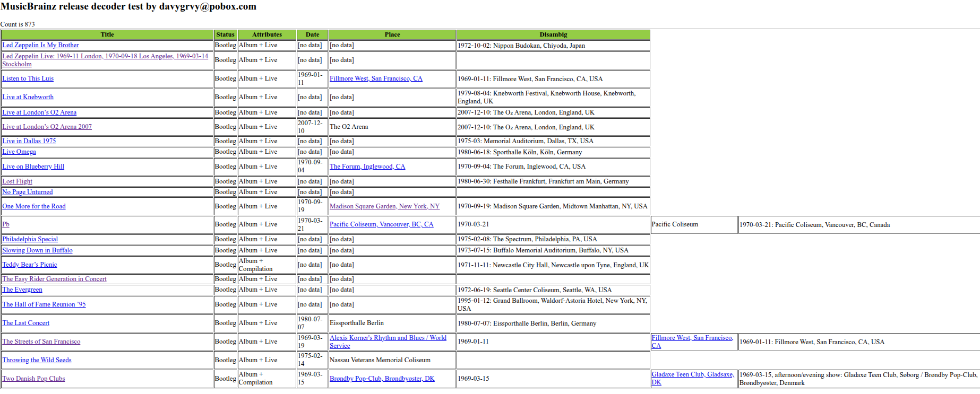980x394 pixels.
Task: Click 'Live on Blueberry Hill' title
Action: tap(33, 167)
